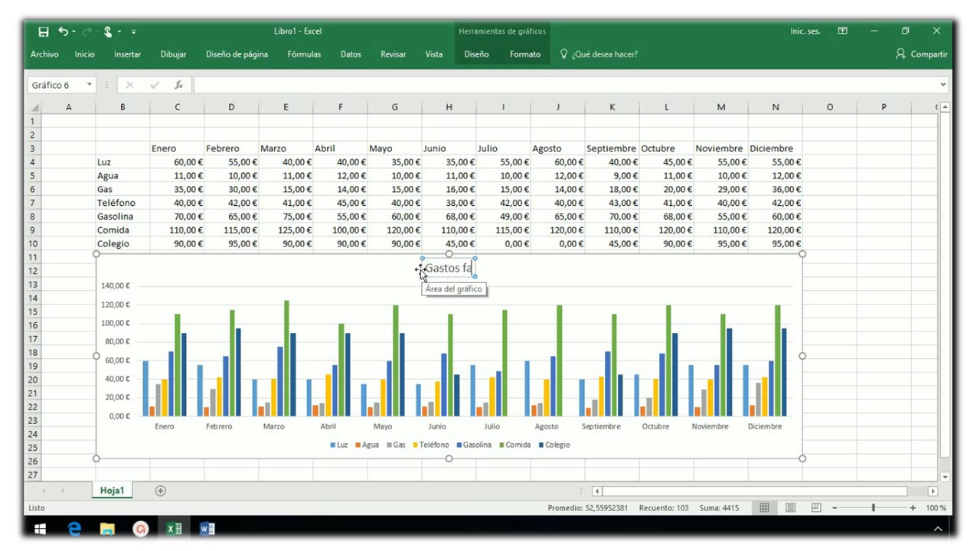Image resolution: width=980 pixels, height=551 pixels.
Task: Open the Datos tab
Action: click(351, 54)
